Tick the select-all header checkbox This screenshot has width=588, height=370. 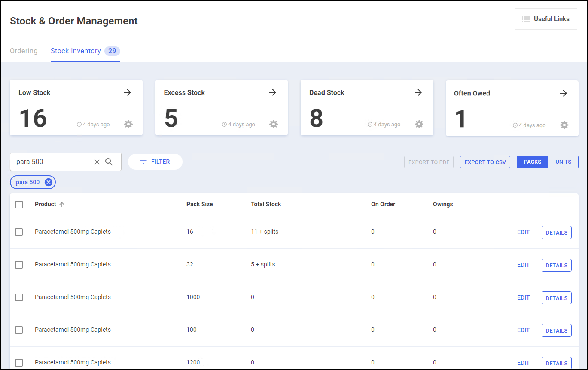coord(19,205)
